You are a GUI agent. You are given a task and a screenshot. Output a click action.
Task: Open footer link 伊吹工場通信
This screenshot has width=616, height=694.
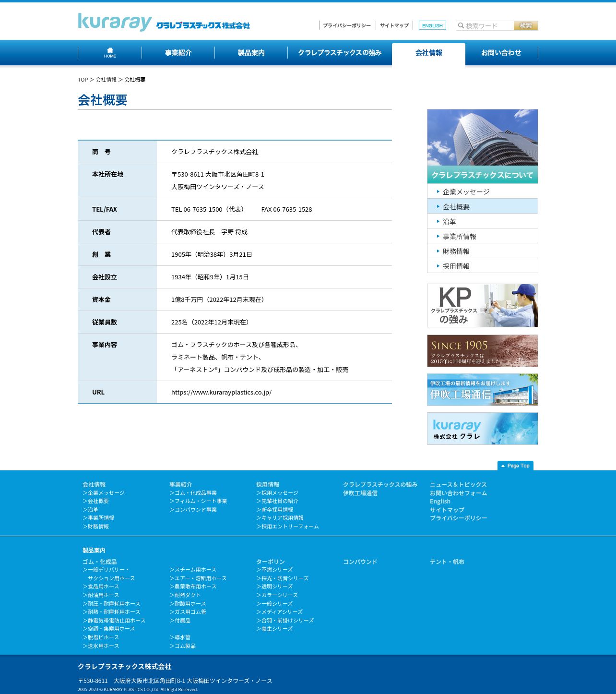(360, 493)
